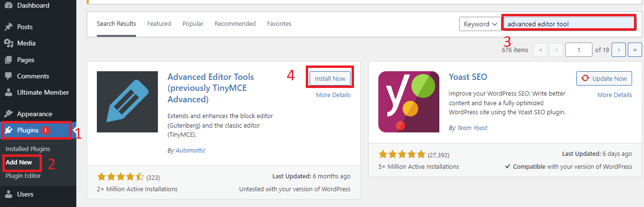The width and height of the screenshot is (644, 207).
Task: Click the Media library icon
Action: click(x=9, y=43)
